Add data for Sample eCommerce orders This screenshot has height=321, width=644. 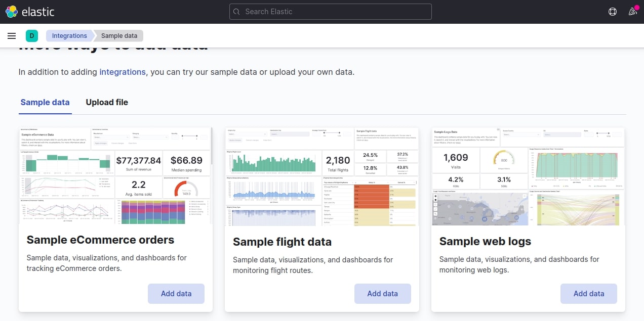click(176, 294)
